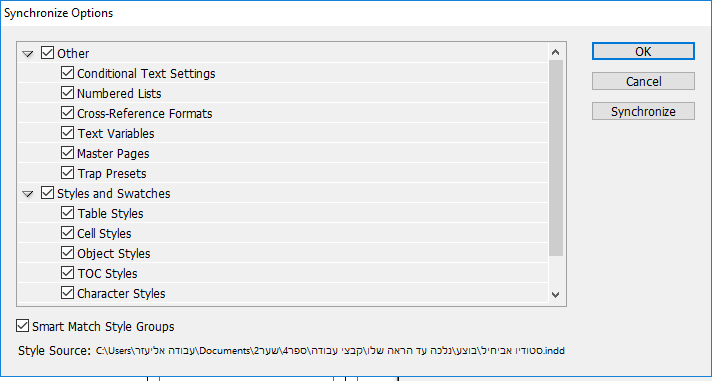Uncheck the Styles and Swatches group
The height and width of the screenshot is (381, 712).
coord(47,193)
